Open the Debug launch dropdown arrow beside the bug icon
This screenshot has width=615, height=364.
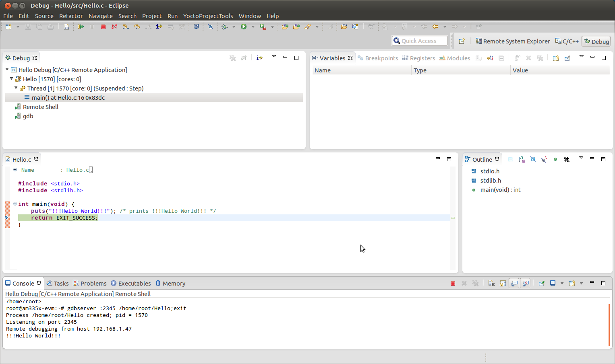(234, 27)
